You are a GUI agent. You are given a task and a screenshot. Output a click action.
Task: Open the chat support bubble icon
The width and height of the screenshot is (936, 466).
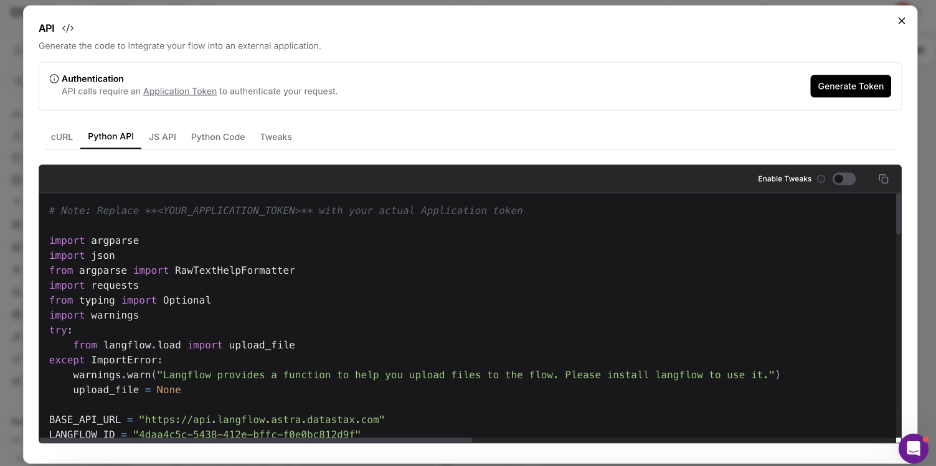pos(913,448)
